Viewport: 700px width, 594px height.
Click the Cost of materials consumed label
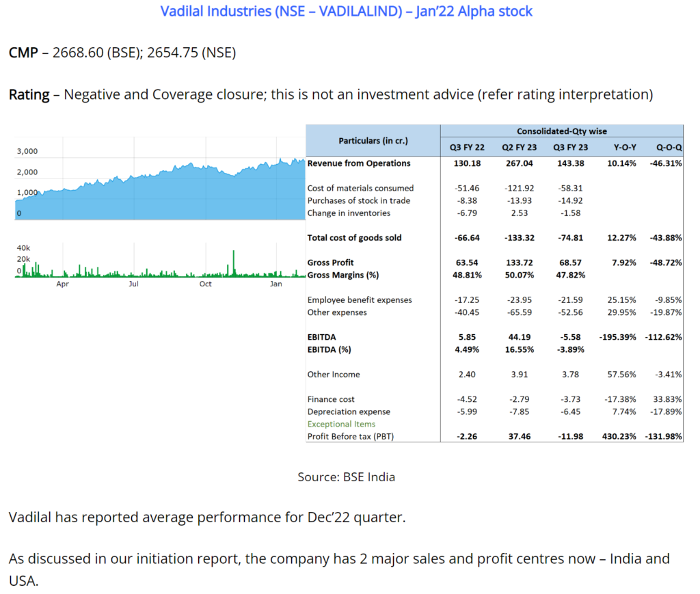pos(360,189)
